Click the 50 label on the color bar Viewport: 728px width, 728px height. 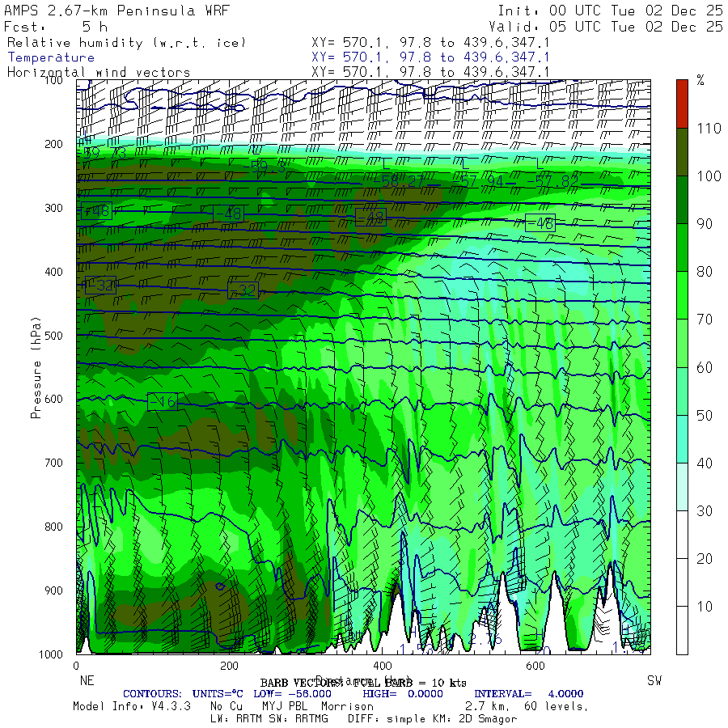click(705, 415)
